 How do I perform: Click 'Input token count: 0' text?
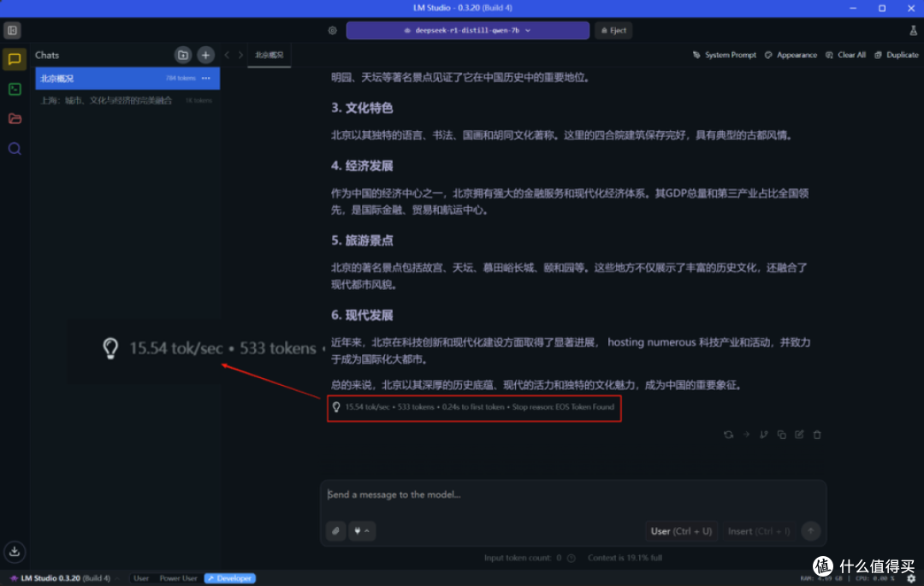pyautogui.click(x=523, y=559)
